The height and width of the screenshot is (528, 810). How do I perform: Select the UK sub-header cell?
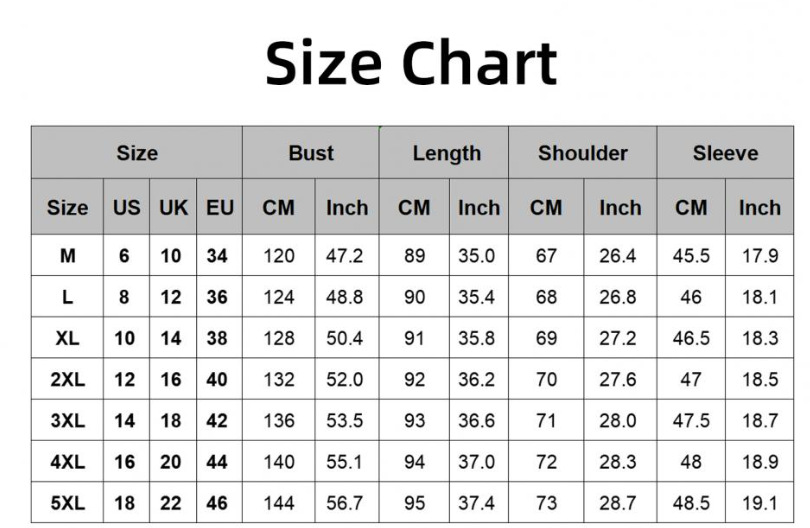tap(173, 208)
